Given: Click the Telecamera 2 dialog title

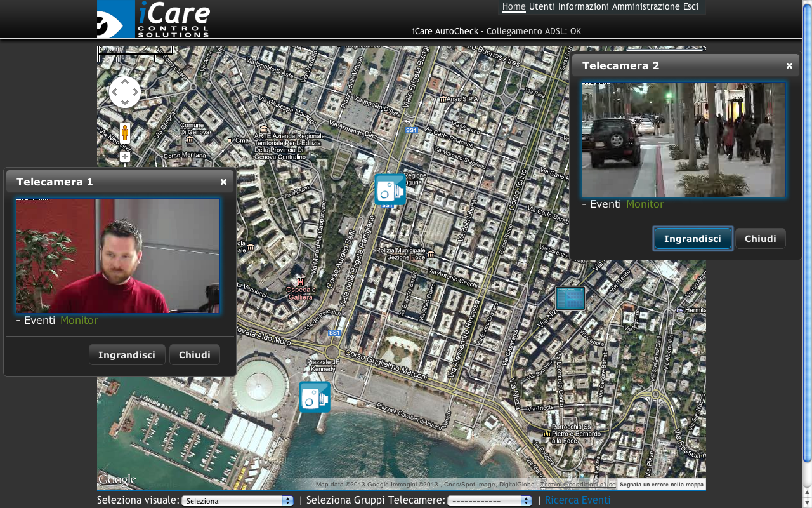Looking at the screenshot, I should 621,65.
